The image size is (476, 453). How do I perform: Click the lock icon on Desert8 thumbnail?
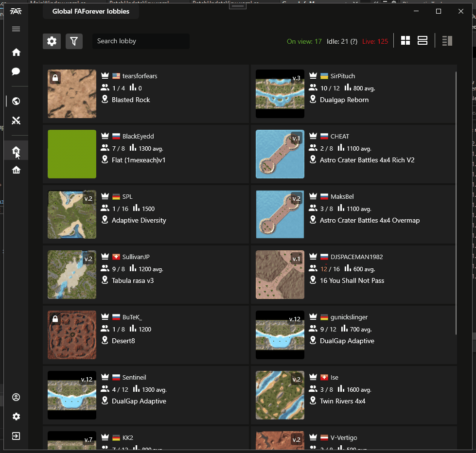click(55, 319)
